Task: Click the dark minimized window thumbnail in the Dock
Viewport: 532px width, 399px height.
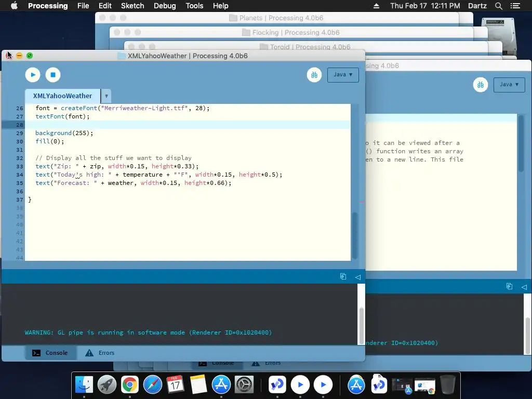Action: tap(402, 385)
